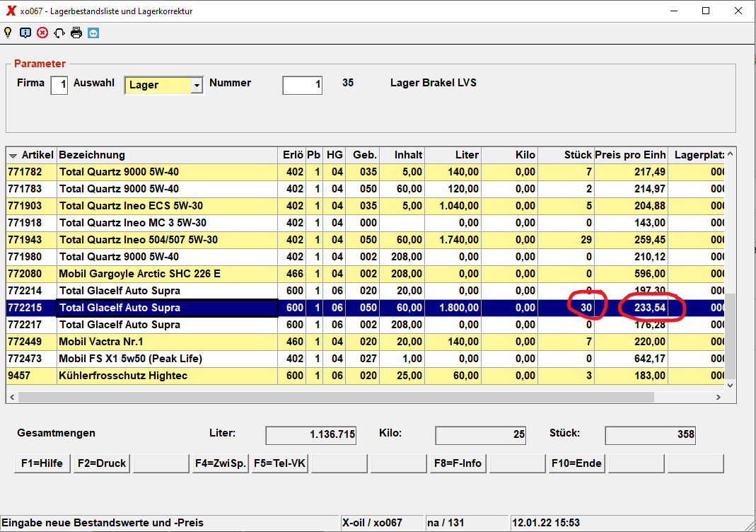The image size is (756, 532).
Task: Click the F4=ZwiSp. button
Action: click(x=221, y=463)
